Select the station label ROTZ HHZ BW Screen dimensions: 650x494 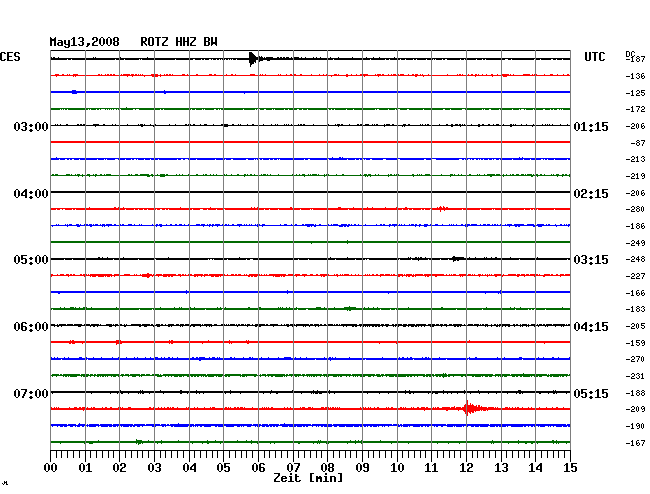[179, 42]
